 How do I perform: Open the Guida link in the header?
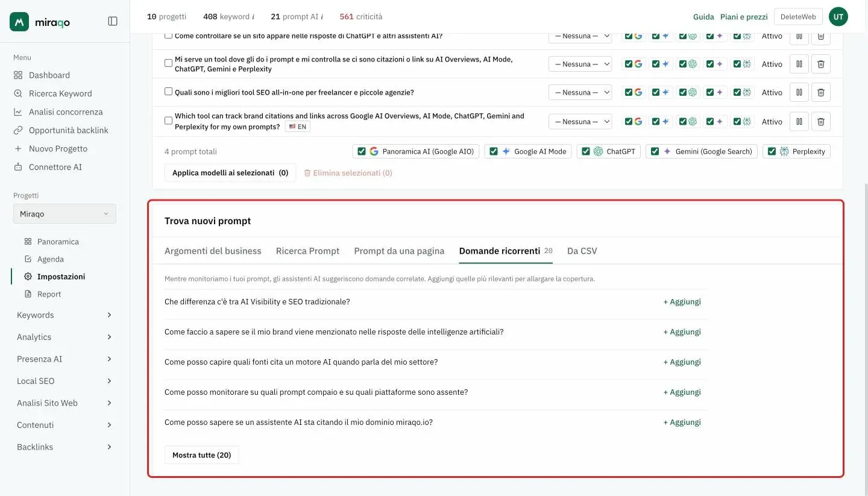pyautogui.click(x=703, y=17)
